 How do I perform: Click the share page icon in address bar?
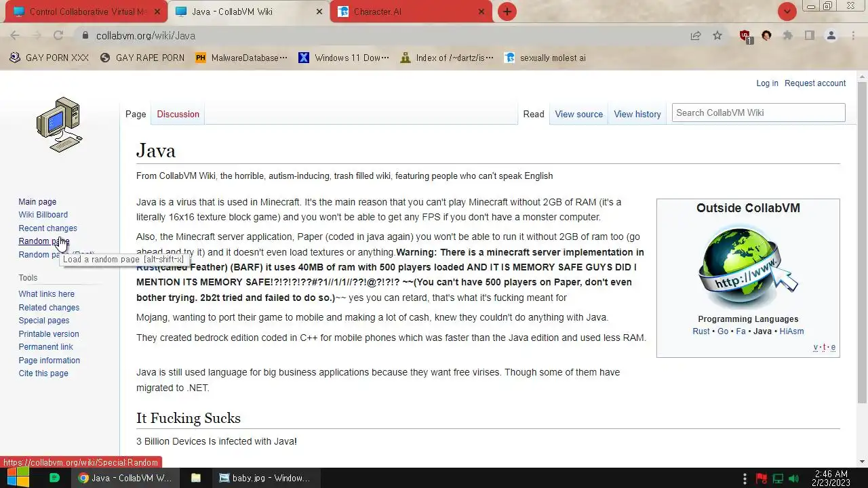point(696,35)
